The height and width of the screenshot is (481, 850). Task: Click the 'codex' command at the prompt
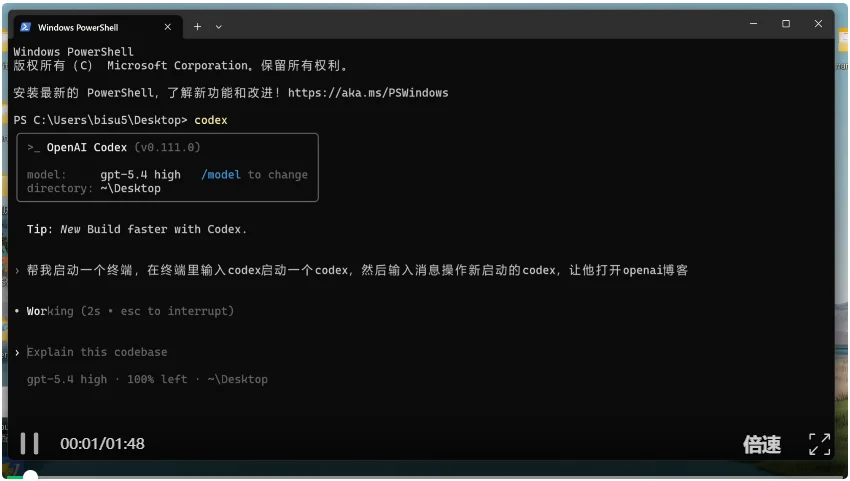(211, 120)
